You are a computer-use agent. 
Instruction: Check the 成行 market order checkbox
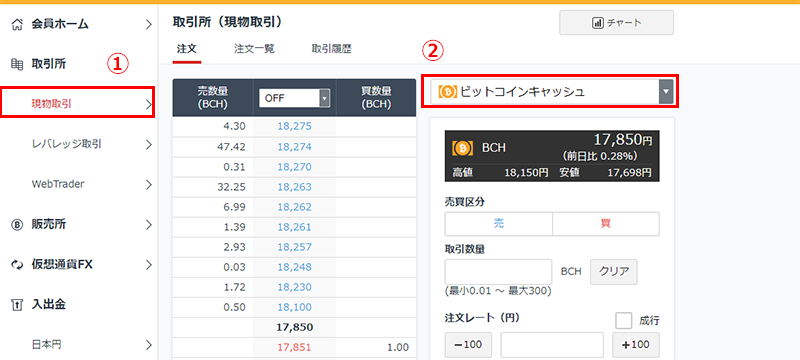pos(623,321)
